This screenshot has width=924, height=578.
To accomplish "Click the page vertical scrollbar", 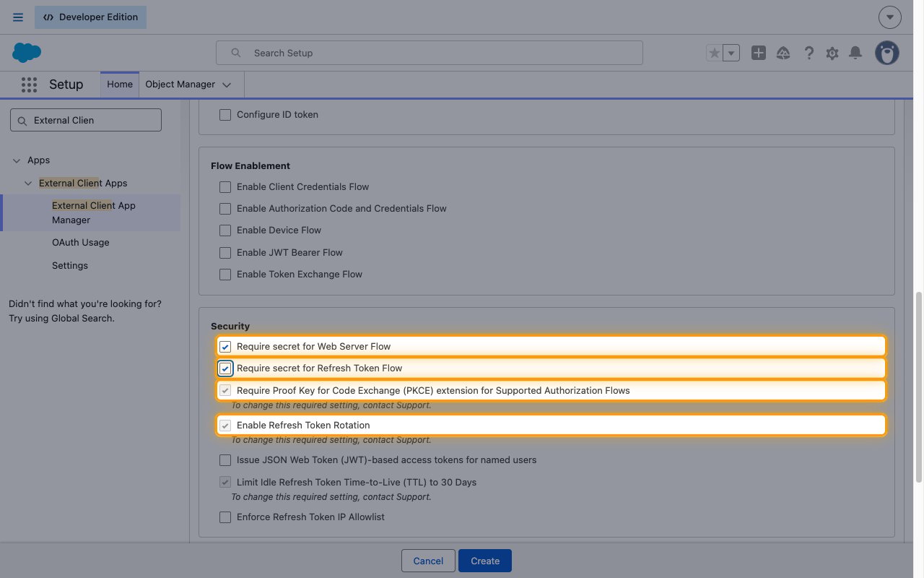I will pyautogui.click(x=919, y=387).
